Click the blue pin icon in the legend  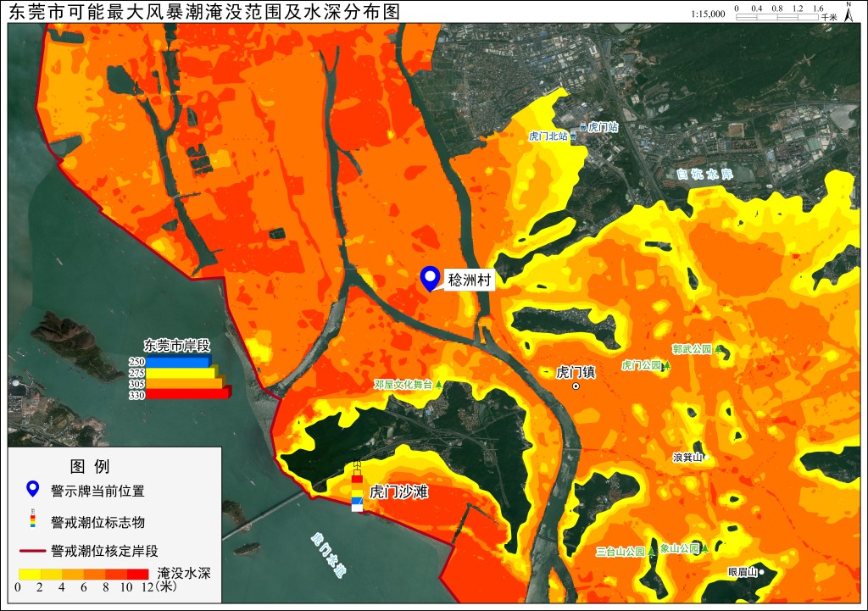[33, 490]
